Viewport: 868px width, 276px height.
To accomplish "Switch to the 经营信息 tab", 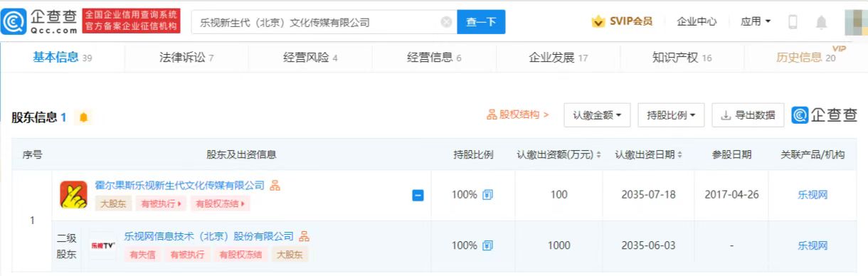I will (434, 58).
